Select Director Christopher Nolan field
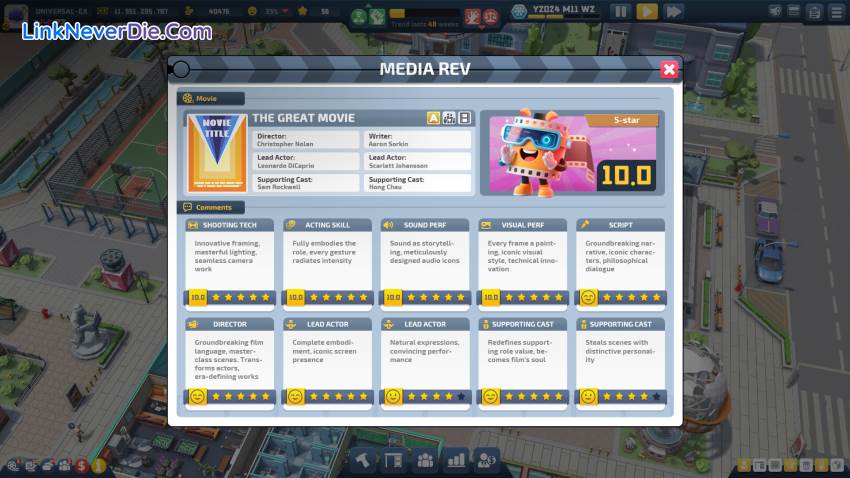The height and width of the screenshot is (478, 850). 306,140
